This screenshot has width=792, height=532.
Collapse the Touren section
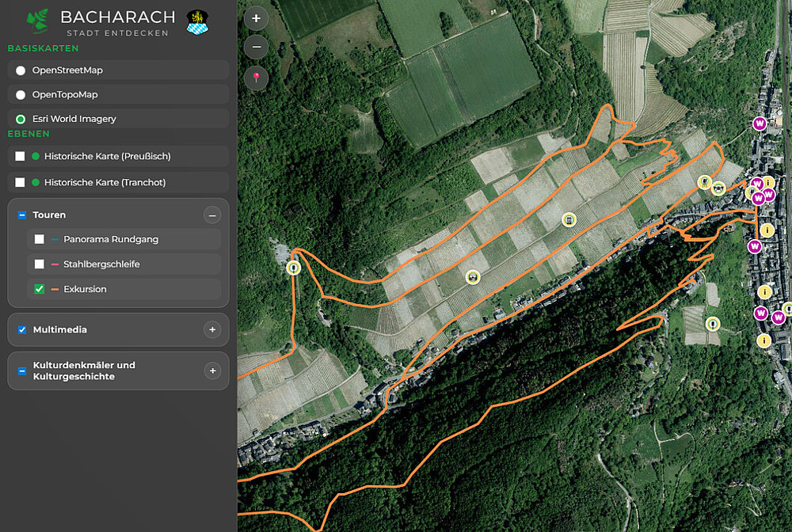coord(211,215)
